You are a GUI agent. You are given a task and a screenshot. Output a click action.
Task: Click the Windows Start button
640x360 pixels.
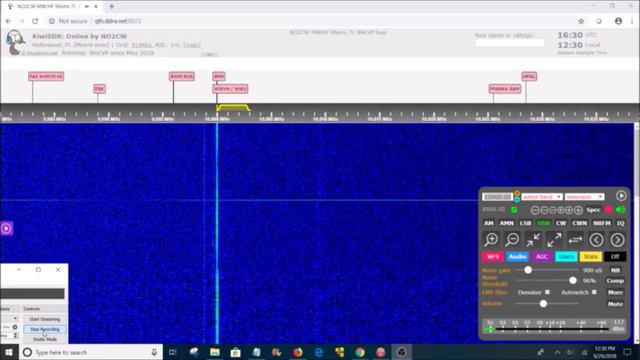(x=9, y=352)
